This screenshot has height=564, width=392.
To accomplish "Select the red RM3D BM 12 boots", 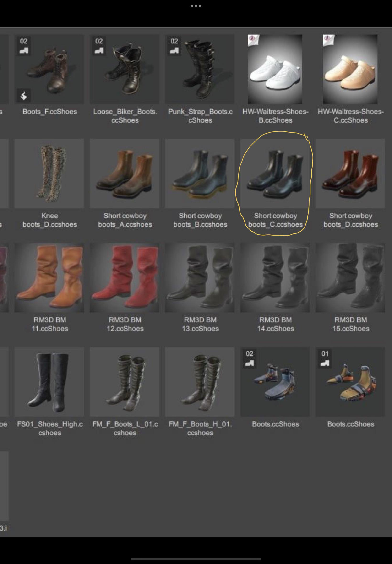I will [125, 277].
